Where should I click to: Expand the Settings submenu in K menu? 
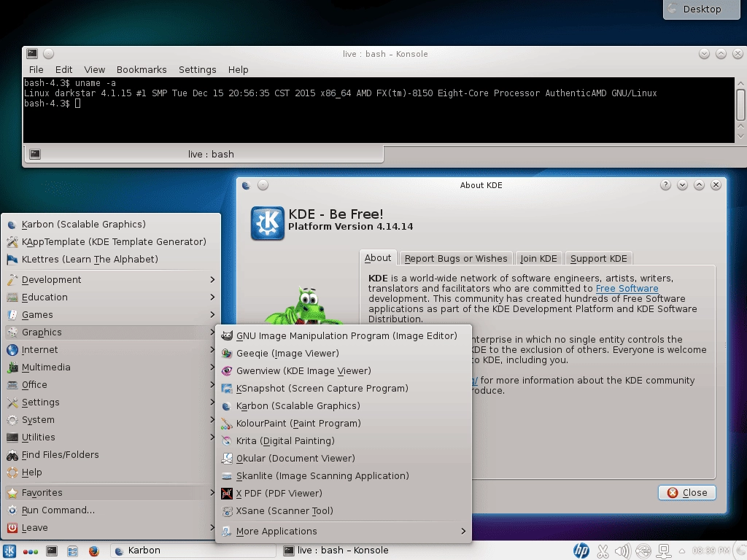[111, 402]
